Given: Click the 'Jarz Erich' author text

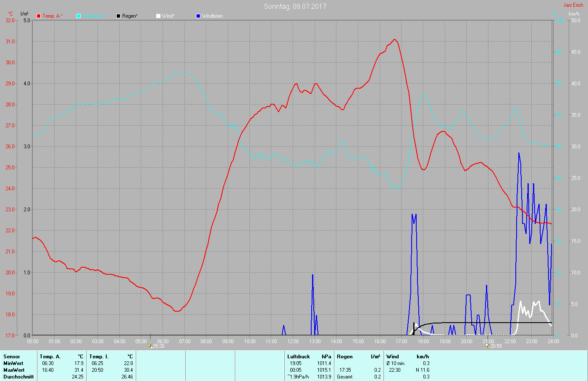Looking at the screenshot, I should (x=573, y=5).
